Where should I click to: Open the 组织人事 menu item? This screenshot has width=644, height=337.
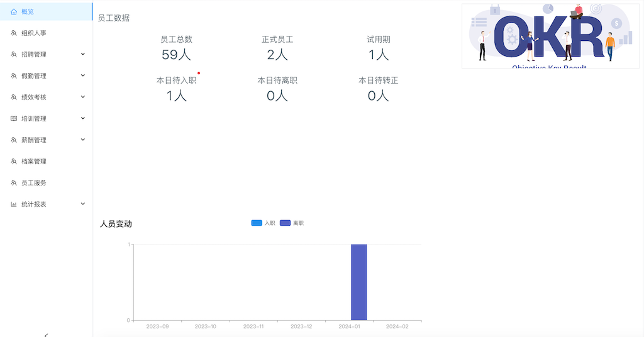[46, 33]
